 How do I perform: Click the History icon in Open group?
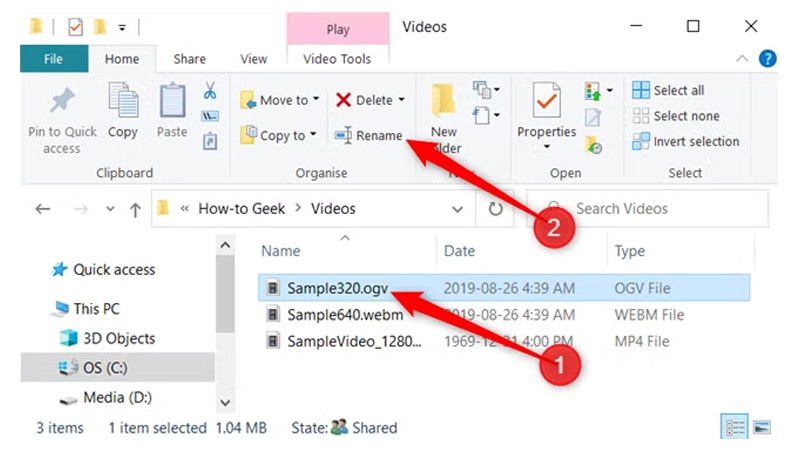[x=593, y=145]
